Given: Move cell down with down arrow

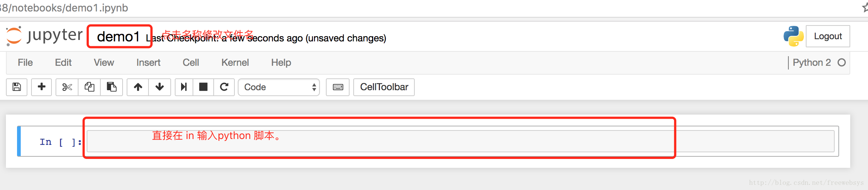Looking at the screenshot, I should pos(160,87).
